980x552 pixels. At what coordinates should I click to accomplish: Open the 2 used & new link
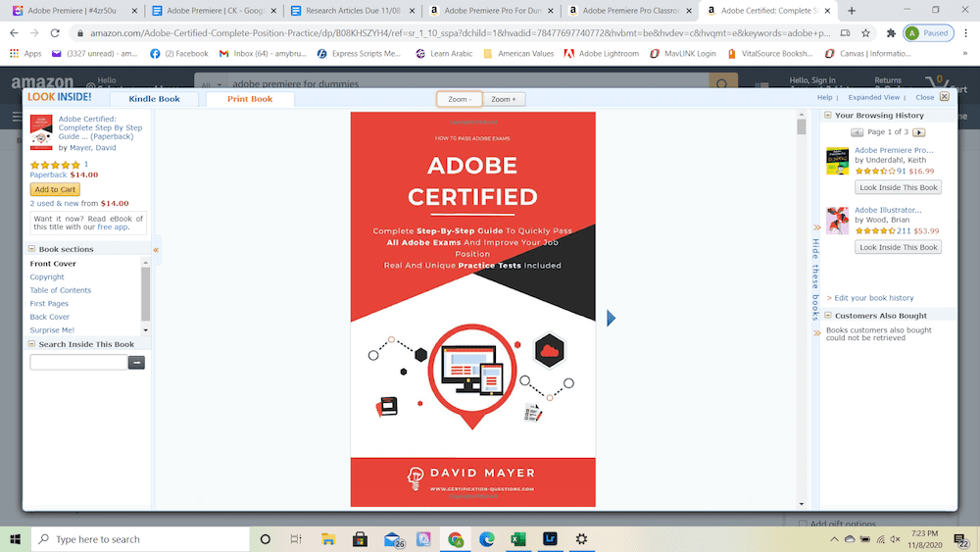click(54, 203)
